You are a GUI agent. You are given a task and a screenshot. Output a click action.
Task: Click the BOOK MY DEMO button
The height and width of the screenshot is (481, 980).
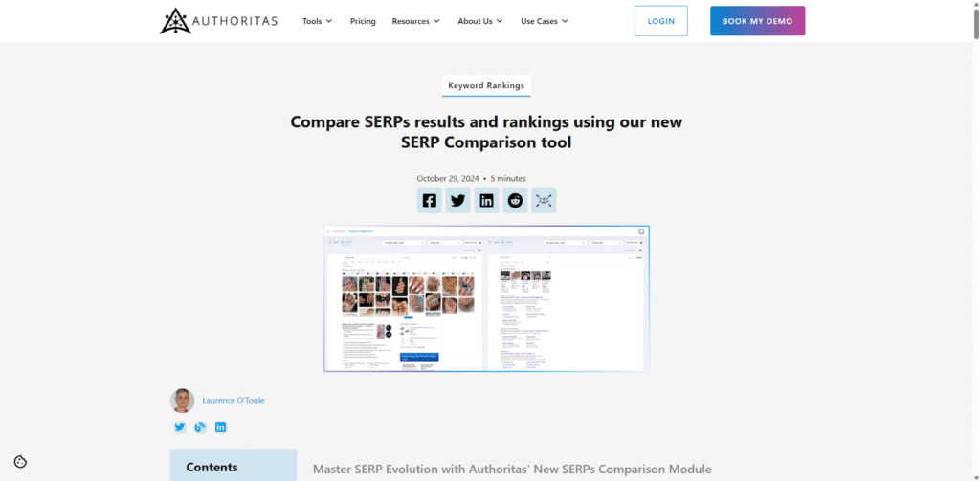(758, 21)
